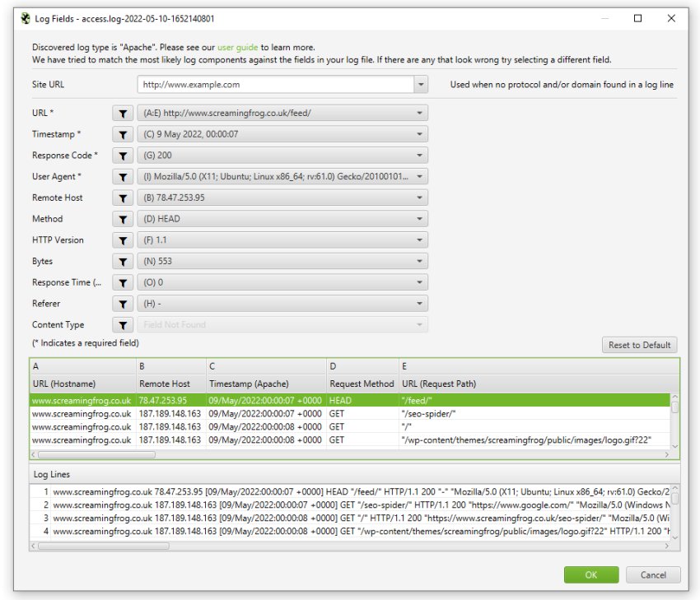This screenshot has width=700, height=600.
Task: Open the Content Type filter
Action: click(122, 324)
